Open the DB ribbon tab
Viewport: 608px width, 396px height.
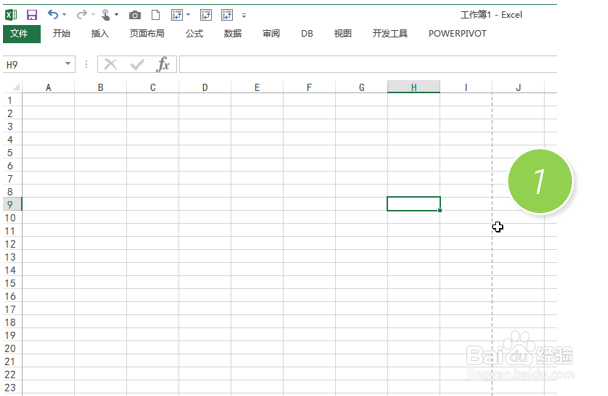[x=307, y=34]
